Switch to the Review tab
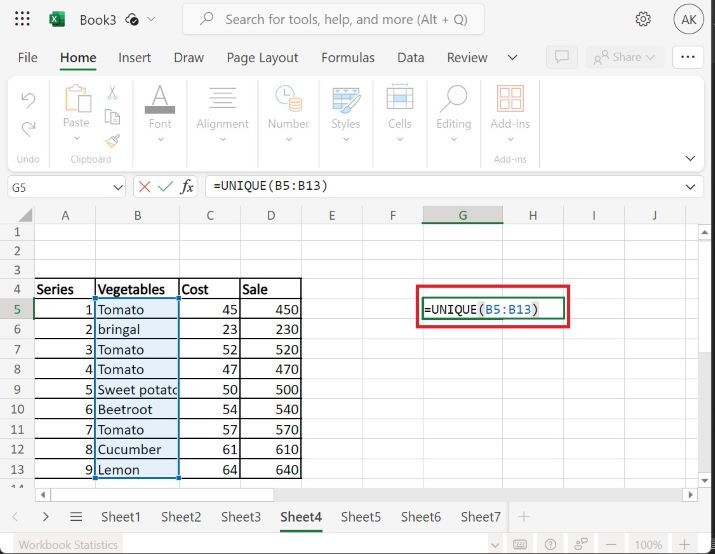This screenshot has width=715, height=554. point(467,57)
